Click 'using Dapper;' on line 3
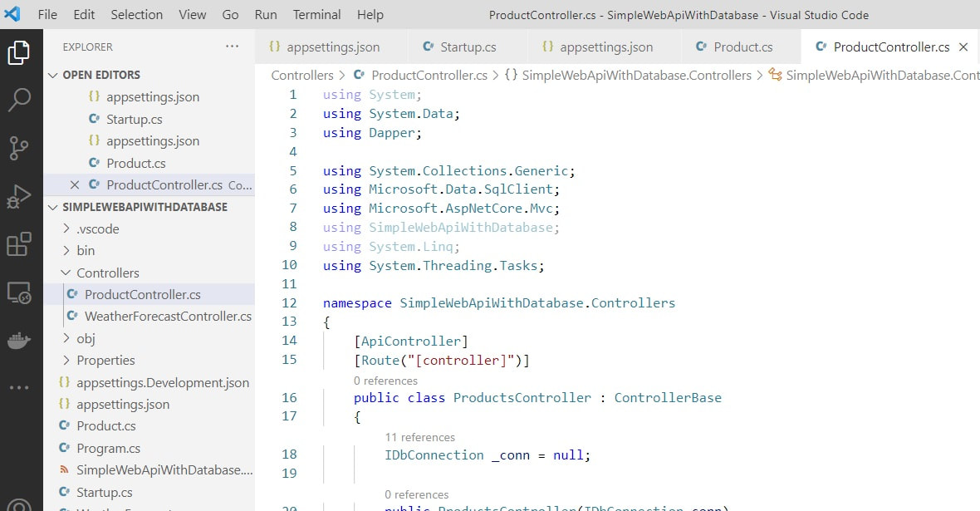Image resolution: width=980 pixels, height=511 pixels. tap(373, 133)
